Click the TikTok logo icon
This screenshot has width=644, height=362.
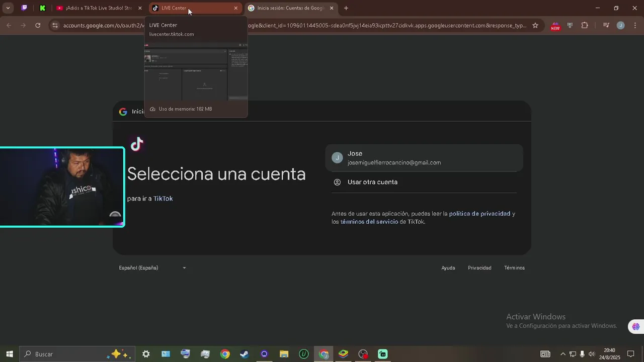click(137, 144)
